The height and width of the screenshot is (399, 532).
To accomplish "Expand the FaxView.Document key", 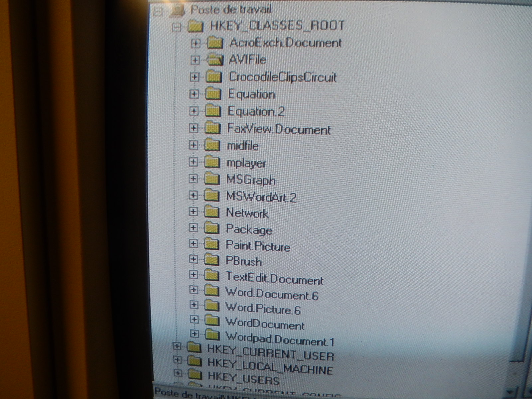I will click(193, 128).
